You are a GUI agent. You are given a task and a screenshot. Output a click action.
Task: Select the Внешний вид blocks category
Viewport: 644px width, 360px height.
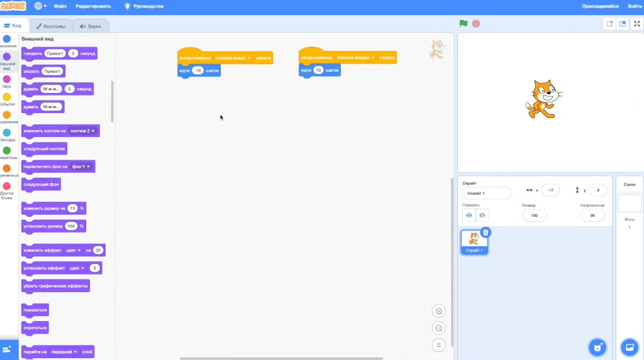(7, 61)
